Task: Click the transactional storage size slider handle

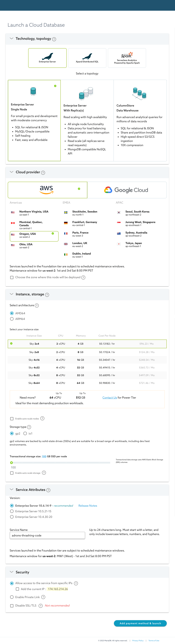Action: [x=12, y=463]
